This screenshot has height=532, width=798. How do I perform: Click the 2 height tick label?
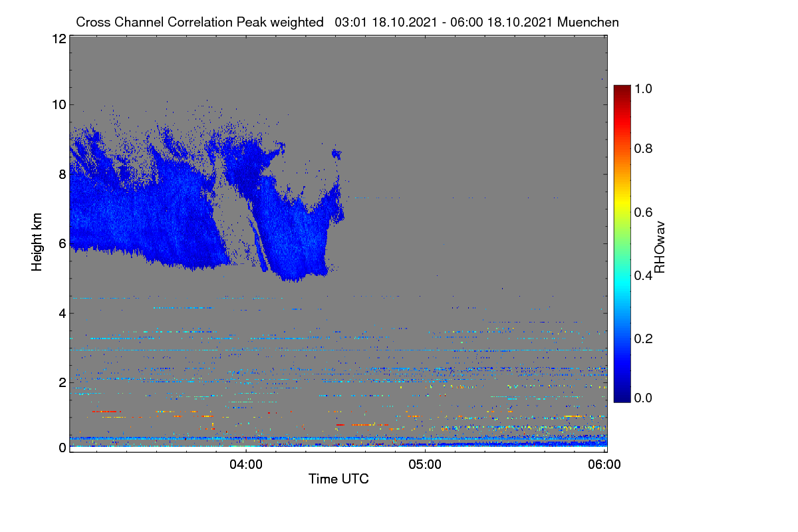[x=62, y=382]
